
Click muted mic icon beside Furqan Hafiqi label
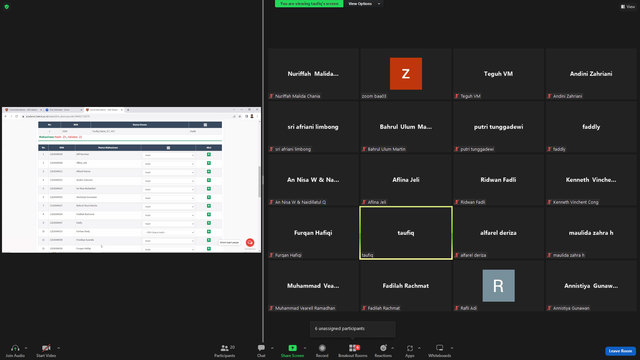(271, 255)
